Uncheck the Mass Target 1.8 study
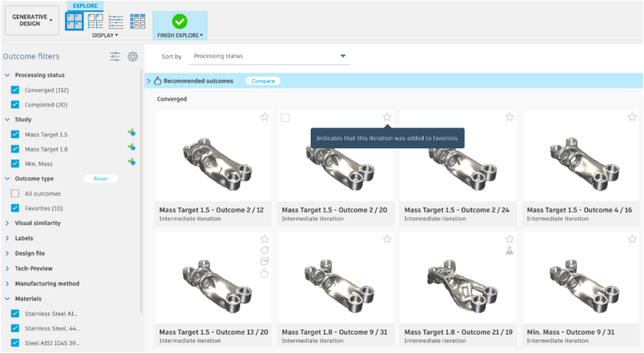This screenshot has height=353, width=644. [15, 149]
